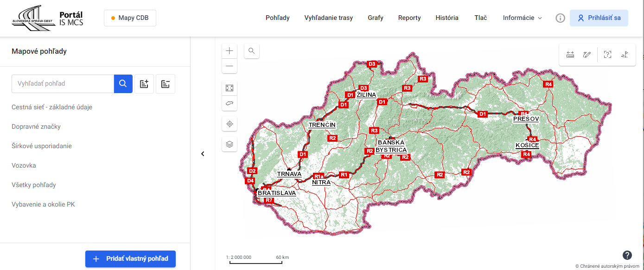Select the ruler measurement tool

pos(570,55)
